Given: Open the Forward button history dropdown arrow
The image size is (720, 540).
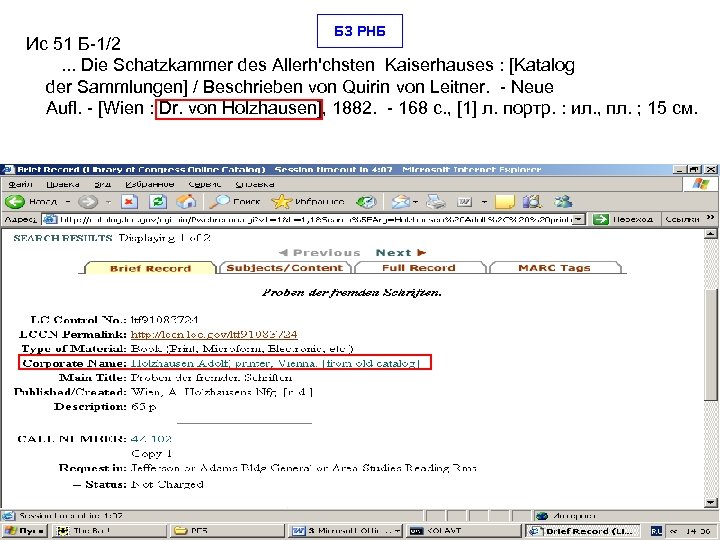Looking at the screenshot, I should tap(108, 202).
